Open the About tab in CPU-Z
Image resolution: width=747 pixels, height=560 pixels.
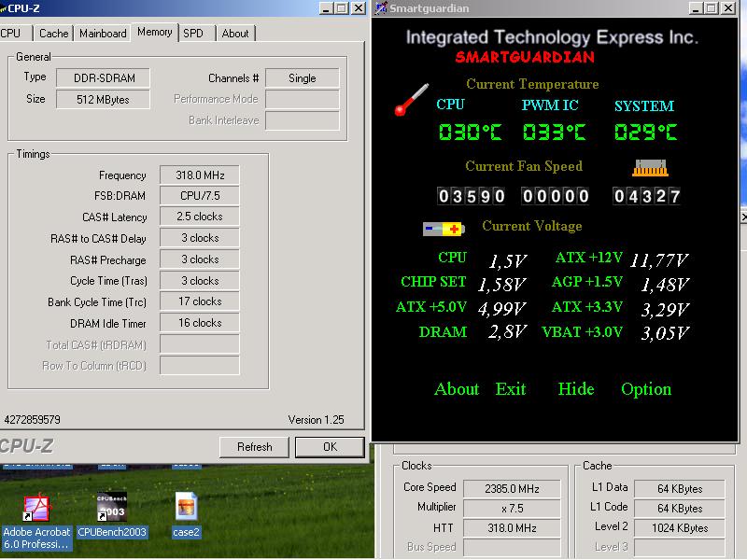point(235,34)
